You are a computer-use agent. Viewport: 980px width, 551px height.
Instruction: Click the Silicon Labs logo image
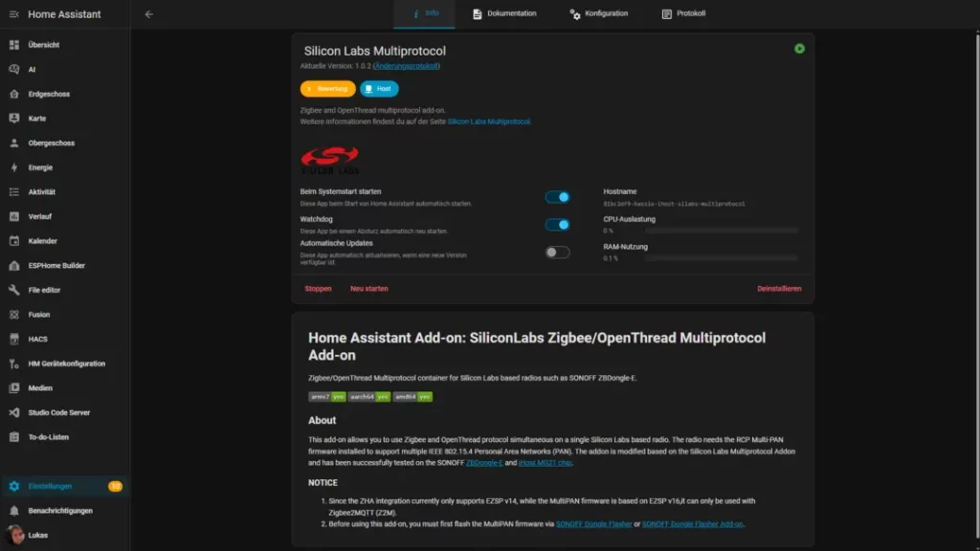tap(330, 161)
